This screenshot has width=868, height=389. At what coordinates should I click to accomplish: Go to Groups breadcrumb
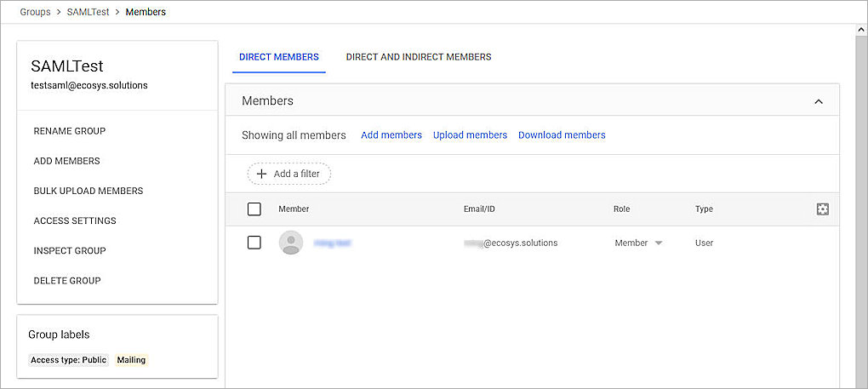point(36,12)
